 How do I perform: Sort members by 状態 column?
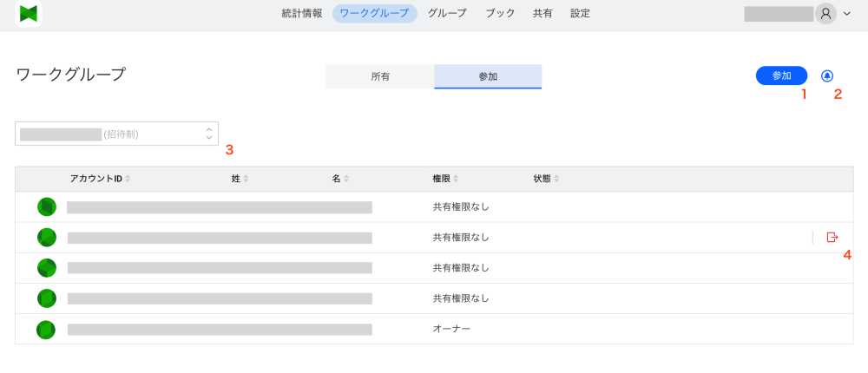point(546,179)
